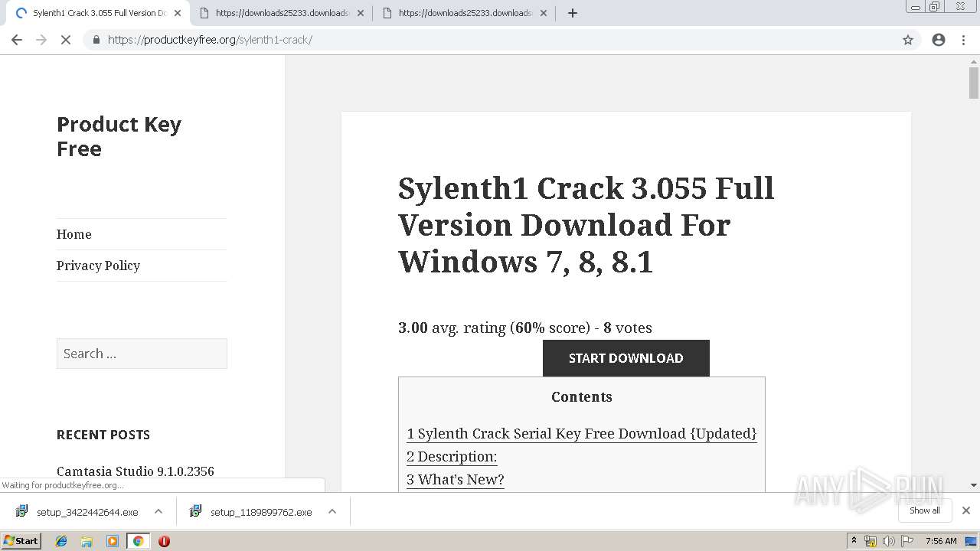980x551 pixels.
Task: Open the Camtasia Studio 9.1.0.2356 recent post
Action: point(136,471)
